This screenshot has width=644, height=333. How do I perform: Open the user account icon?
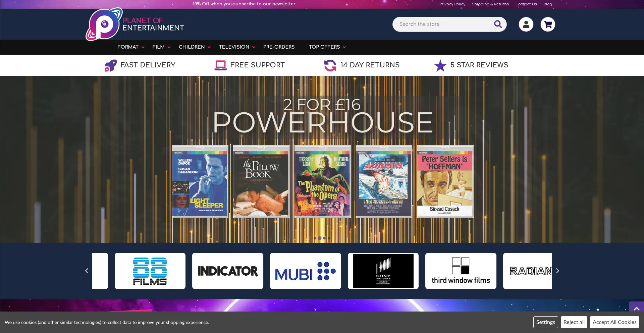pos(526,24)
